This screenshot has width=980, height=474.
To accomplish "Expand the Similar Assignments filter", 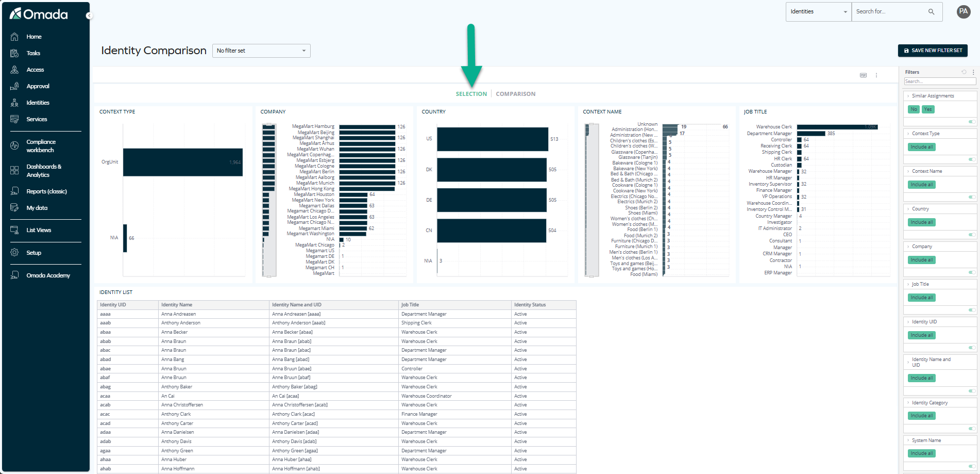I will click(908, 96).
